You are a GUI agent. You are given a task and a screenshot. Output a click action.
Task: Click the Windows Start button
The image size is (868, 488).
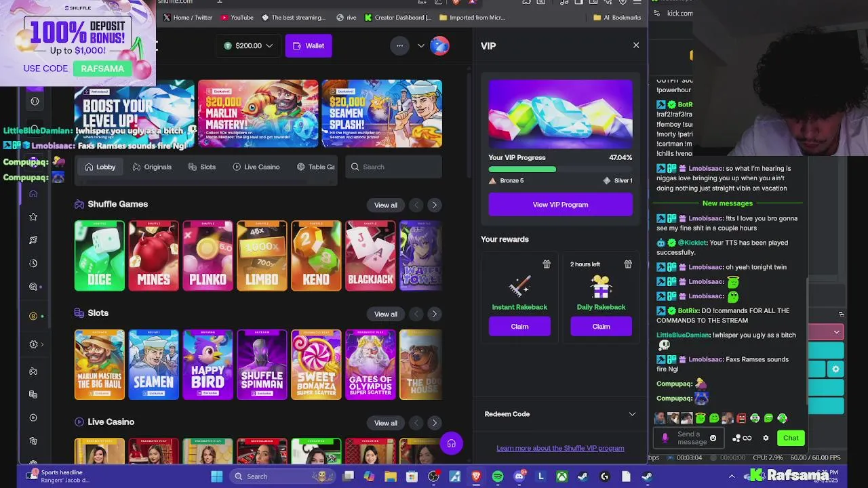[x=217, y=476]
